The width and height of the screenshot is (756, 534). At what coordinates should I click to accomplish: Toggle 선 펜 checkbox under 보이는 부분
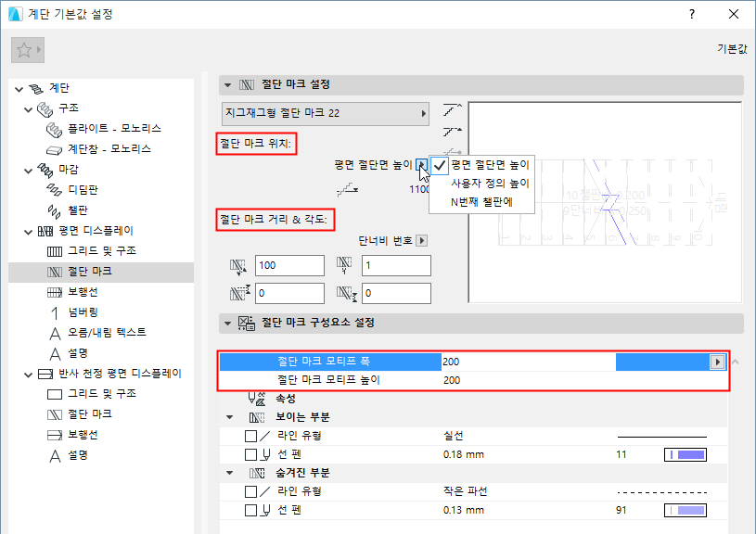250,455
